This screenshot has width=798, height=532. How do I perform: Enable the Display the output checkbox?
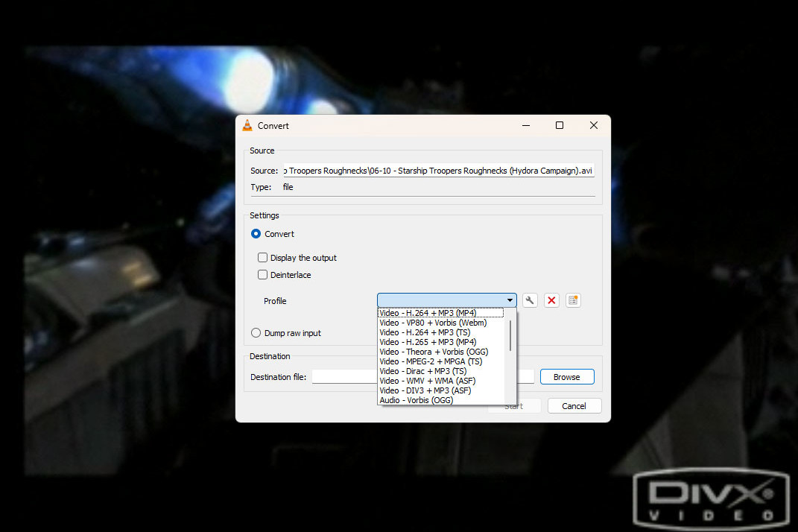tap(262, 257)
